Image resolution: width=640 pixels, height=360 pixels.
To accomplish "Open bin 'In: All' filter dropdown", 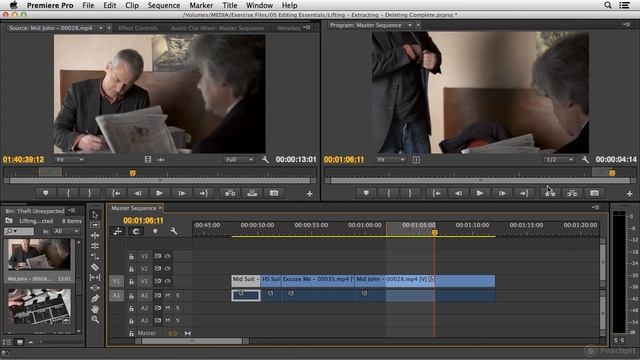I will pos(66,231).
